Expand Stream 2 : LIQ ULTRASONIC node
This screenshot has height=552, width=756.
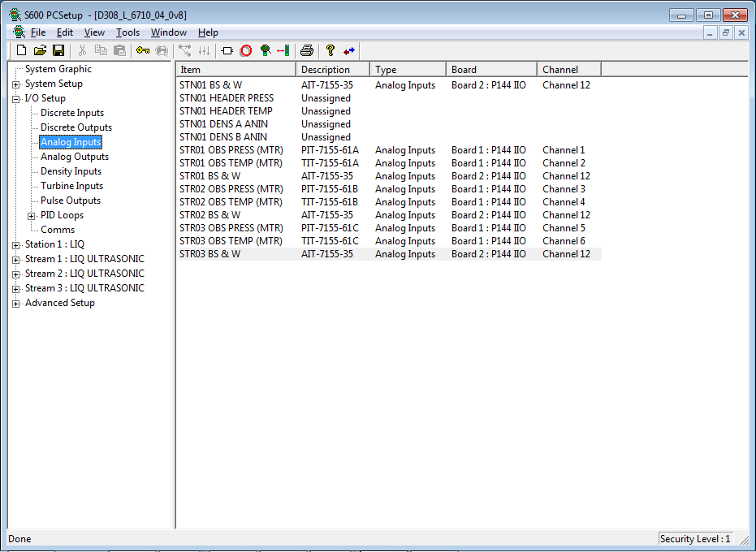click(16, 274)
